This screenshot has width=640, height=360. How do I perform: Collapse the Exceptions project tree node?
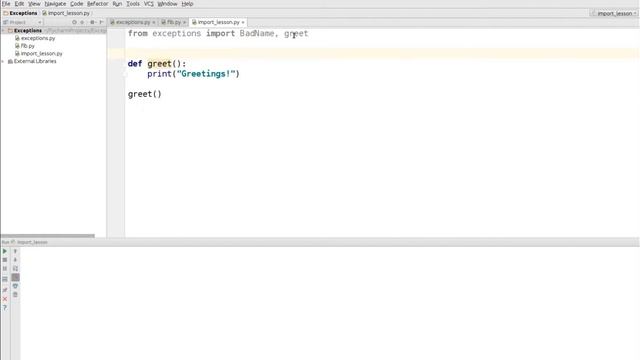3,31
